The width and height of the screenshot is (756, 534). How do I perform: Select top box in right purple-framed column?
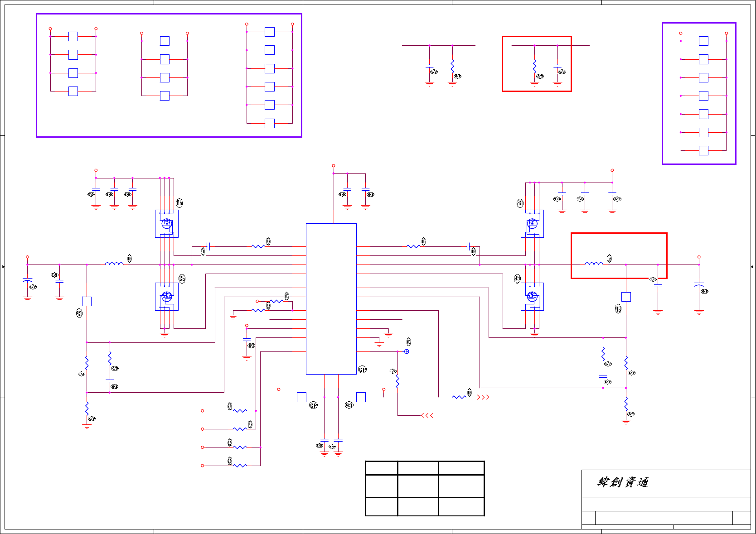(x=703, y=41)
